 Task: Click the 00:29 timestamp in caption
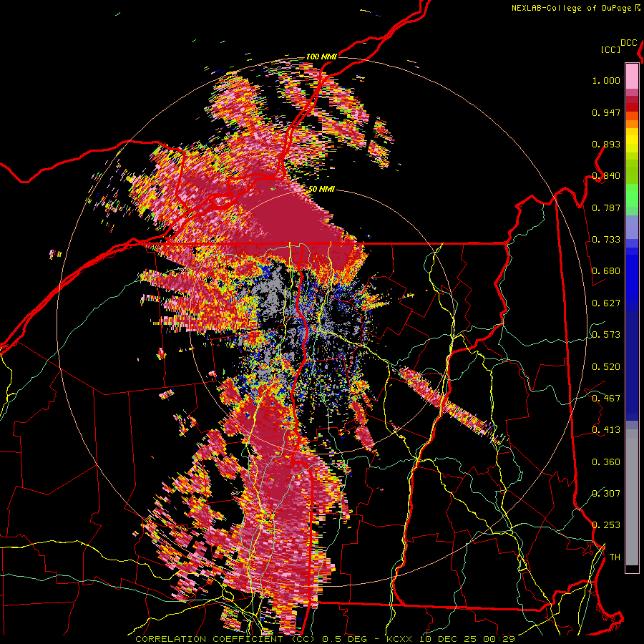[499, 639]
